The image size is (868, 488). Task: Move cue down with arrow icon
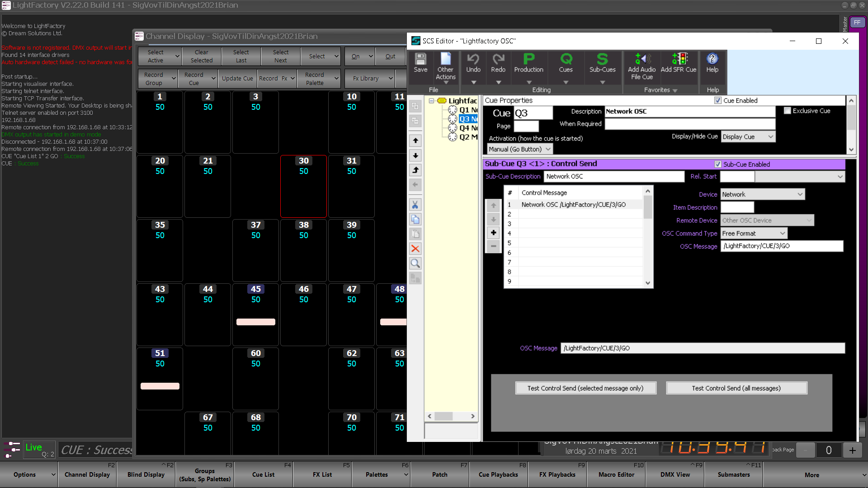click(415, 155)
